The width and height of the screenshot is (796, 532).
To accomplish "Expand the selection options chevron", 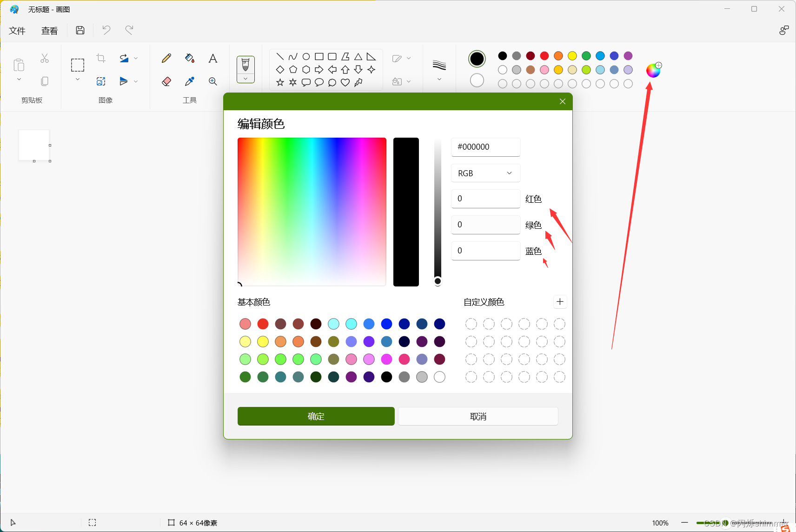I will click(x=78, y=80).
